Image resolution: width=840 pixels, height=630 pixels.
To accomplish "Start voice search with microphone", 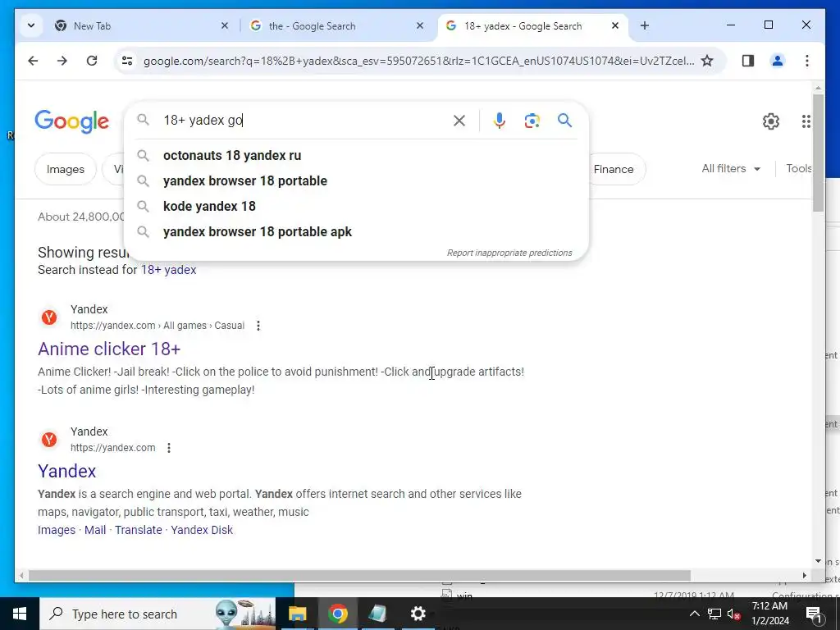I will [x=500, y=121].
